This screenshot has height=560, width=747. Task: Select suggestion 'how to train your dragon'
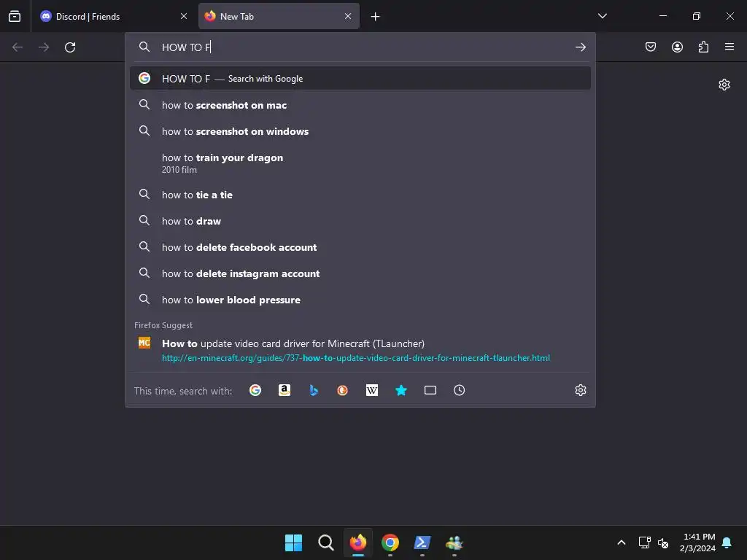[360, 163]
